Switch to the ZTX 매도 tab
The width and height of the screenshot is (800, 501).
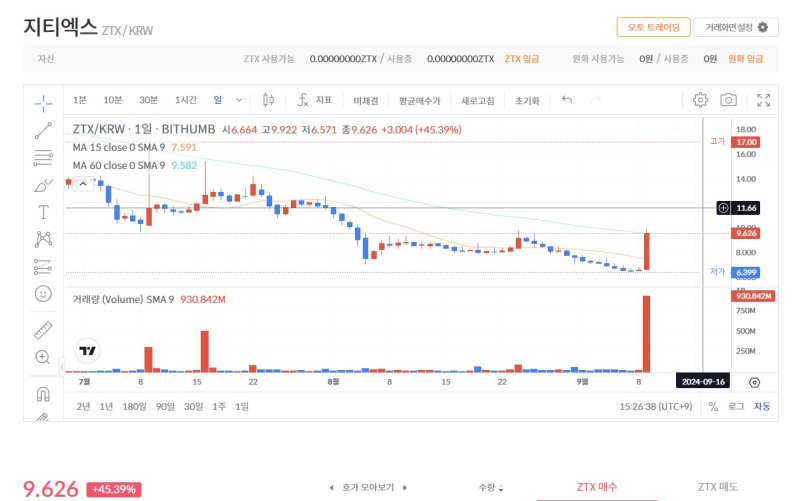pyautogui.click(x=718, y=487)
